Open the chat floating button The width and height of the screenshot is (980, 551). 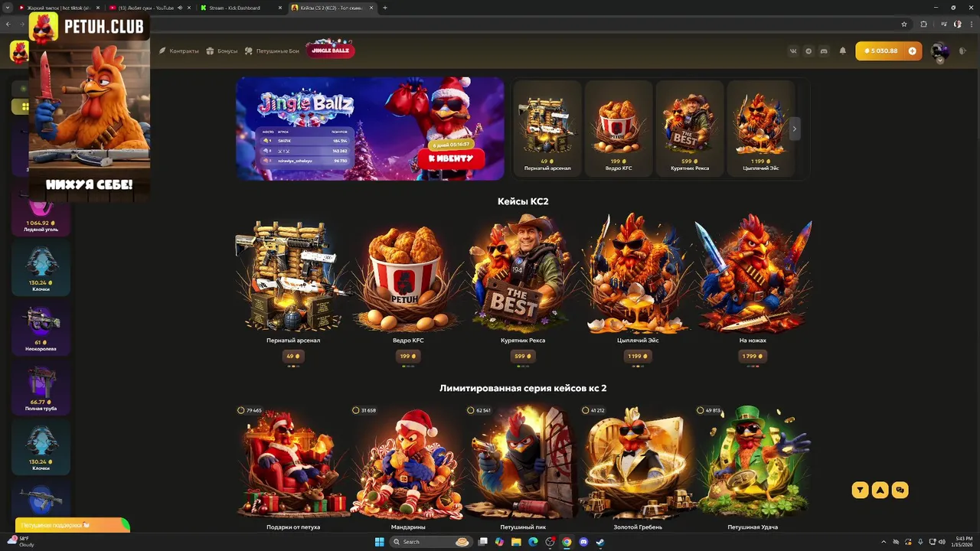pyautogui.click(x=900, y=490)
